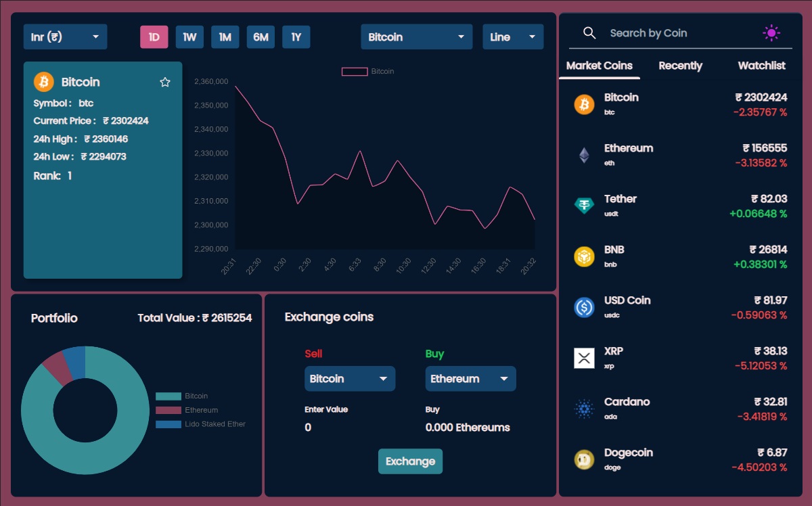Click the XRP logo in market list

[x=584, y=358]
